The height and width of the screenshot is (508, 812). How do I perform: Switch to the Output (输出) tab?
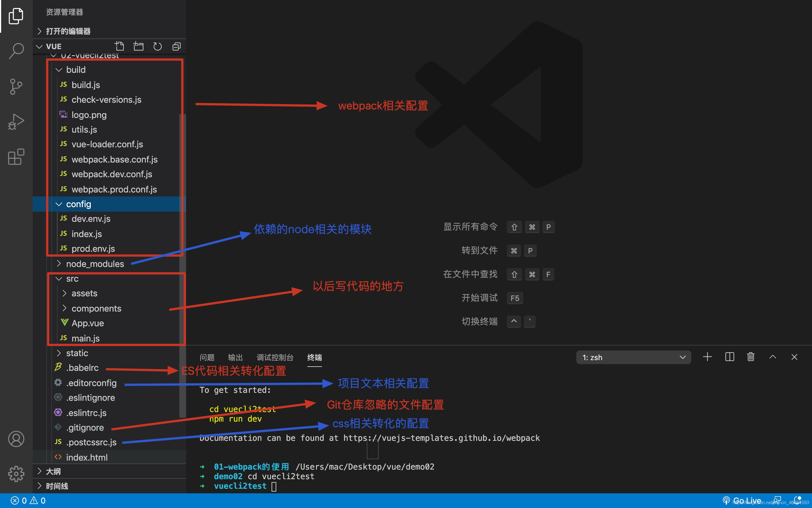tap(235, 357)
